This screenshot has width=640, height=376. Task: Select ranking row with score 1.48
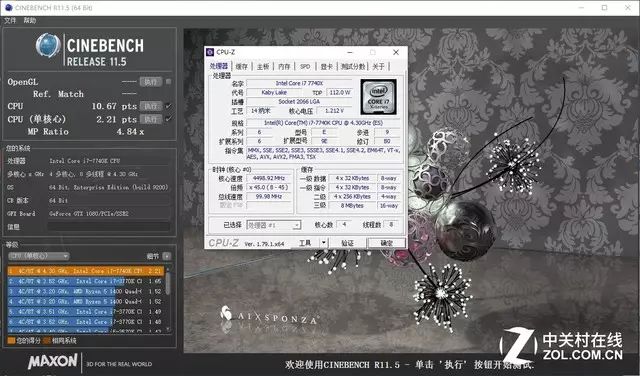(x=86, y=322)
